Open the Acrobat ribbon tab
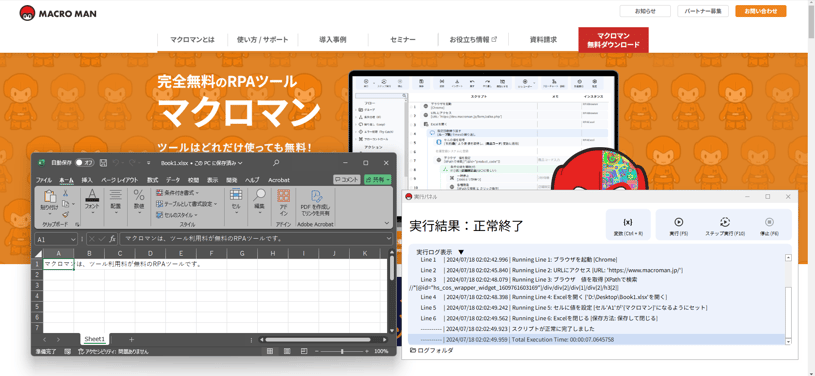The image size is (815, 376). point(279,180)
